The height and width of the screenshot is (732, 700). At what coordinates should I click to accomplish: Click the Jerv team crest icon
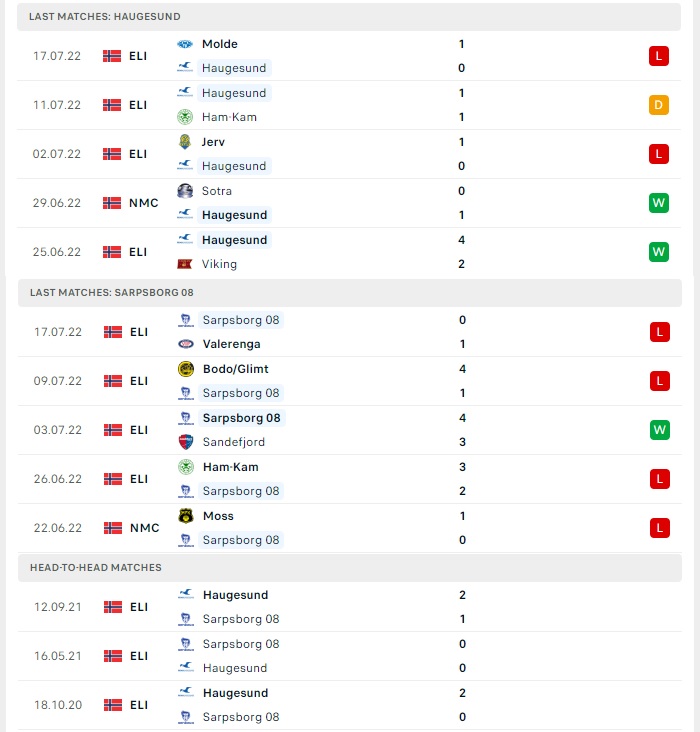click(x=185, y=141)
